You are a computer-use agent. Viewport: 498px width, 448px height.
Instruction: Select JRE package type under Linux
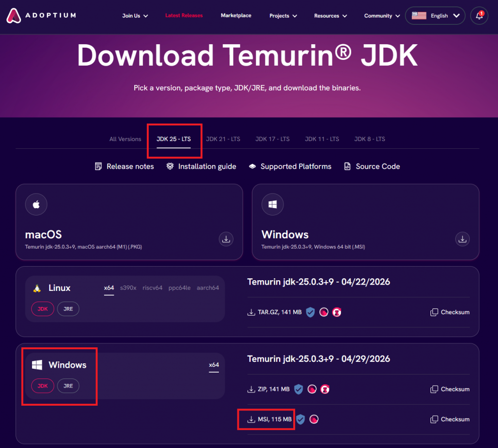click(x=68, y=309)
